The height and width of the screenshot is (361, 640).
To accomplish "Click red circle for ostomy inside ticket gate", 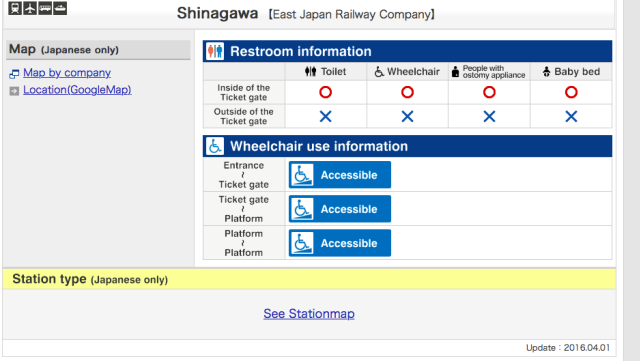I will point(489,92).
